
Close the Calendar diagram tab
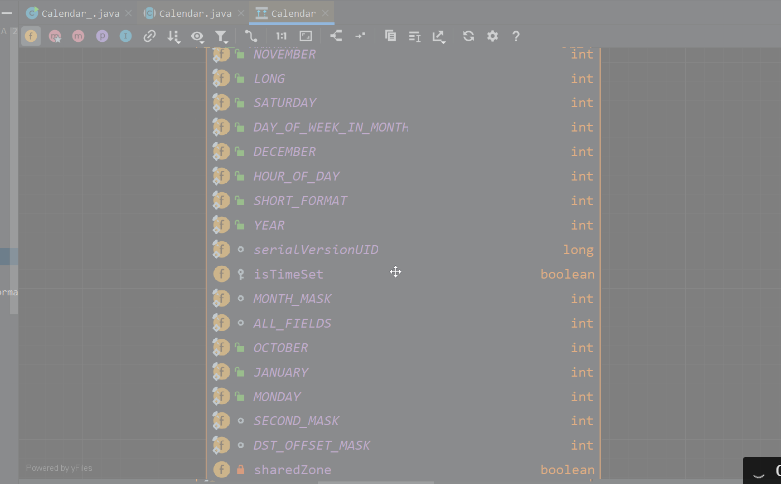325,13
